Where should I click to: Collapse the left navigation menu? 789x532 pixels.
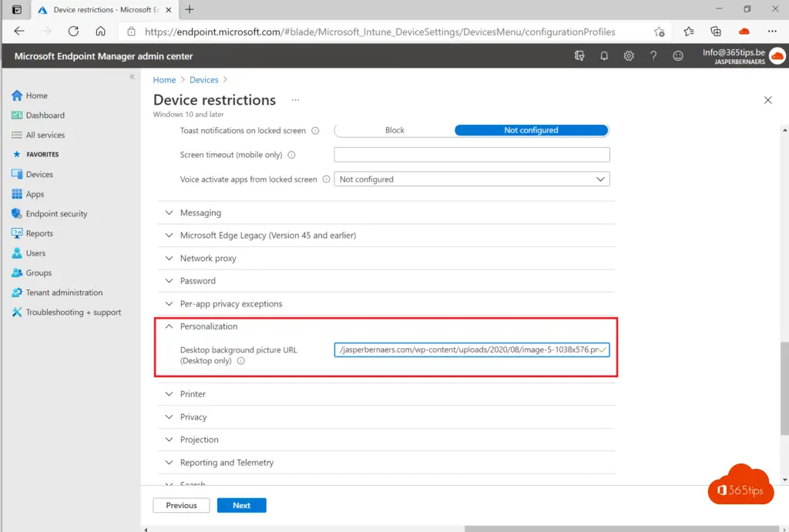pyautogui.click(x=132, y=77)
